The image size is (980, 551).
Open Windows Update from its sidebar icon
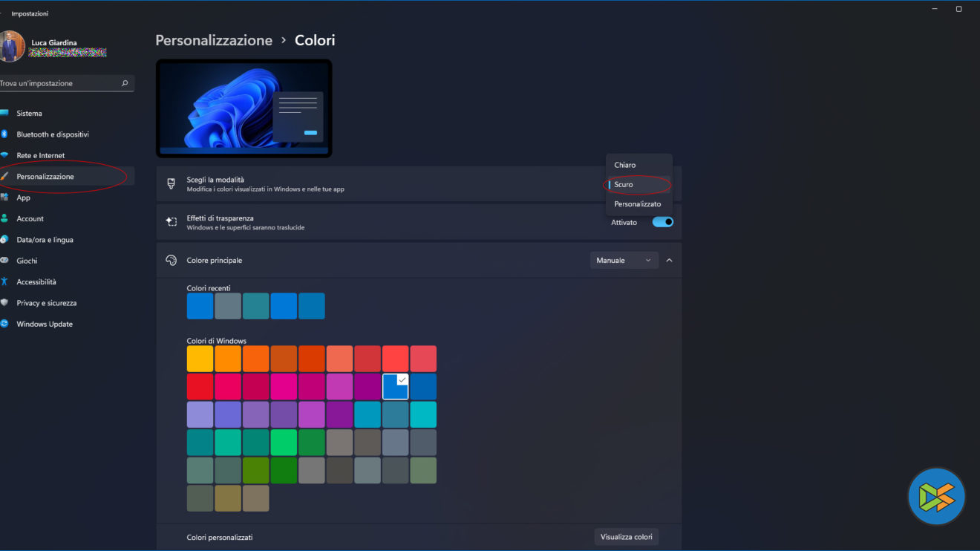coord(4,324)
